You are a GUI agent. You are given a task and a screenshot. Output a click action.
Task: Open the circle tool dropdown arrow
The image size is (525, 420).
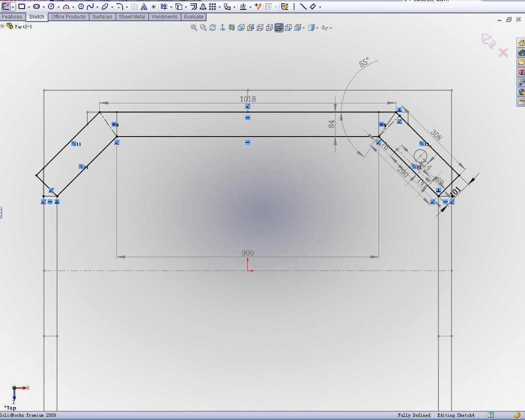tap(58, 7)
